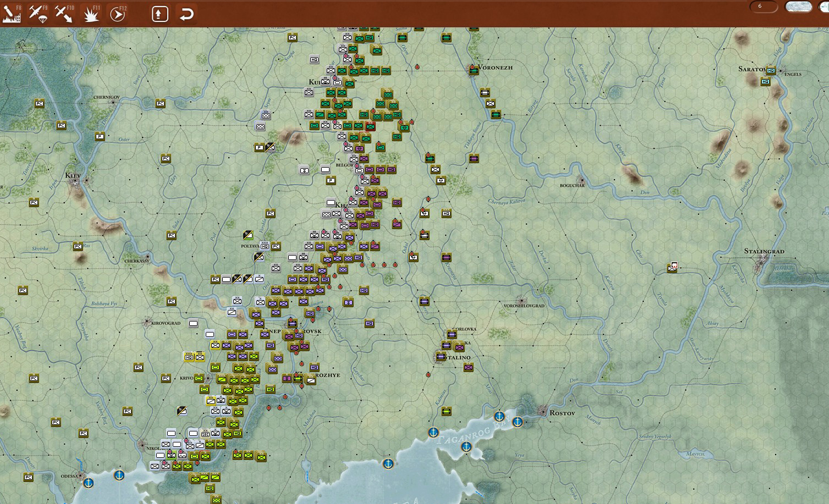Select the F9 air transport parachute icon
The height and width of the screenshot is (504, 829).
[38, 14]
